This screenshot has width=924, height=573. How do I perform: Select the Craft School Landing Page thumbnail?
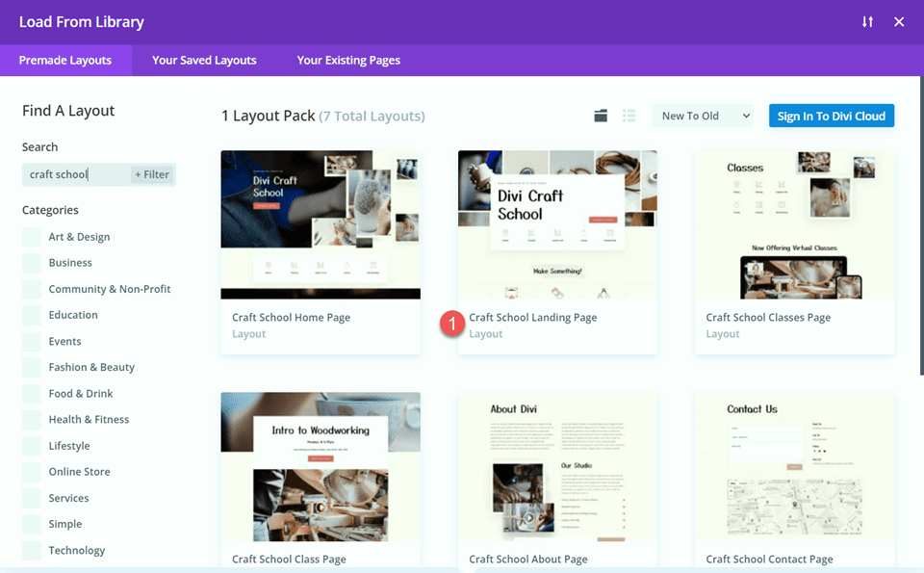click(557, 224)
